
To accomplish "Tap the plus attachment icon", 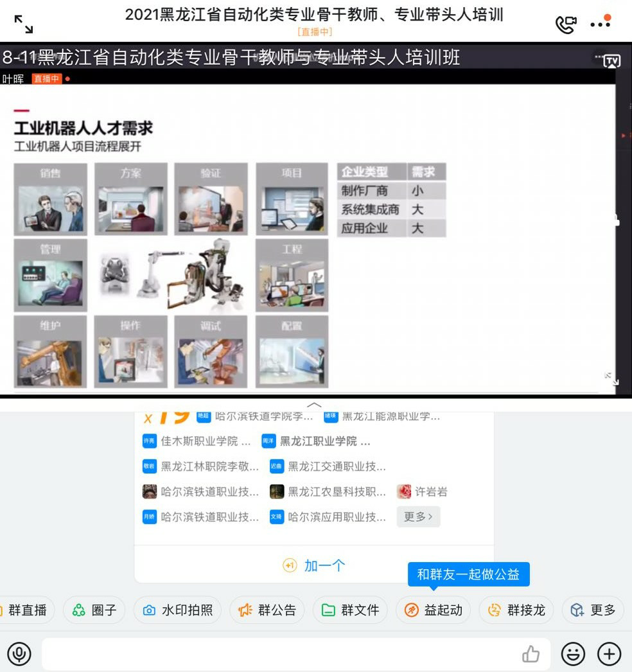I will 609,654.
